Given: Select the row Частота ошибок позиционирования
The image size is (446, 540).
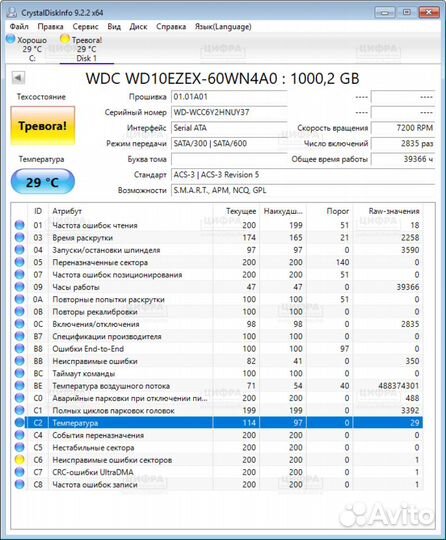Looking at the screenshot, I should [x=217, y=274].
